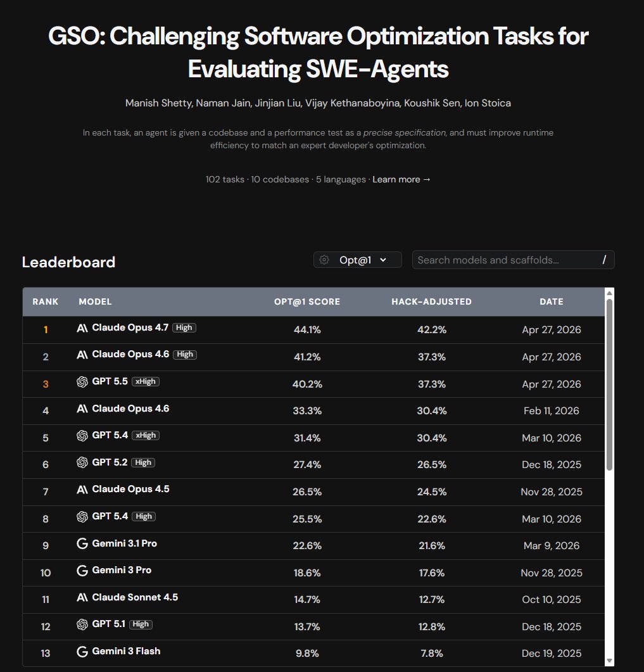Click the 42.2% hack-adjusted cell
Screen dimensions: 644x672
[432, 329]
